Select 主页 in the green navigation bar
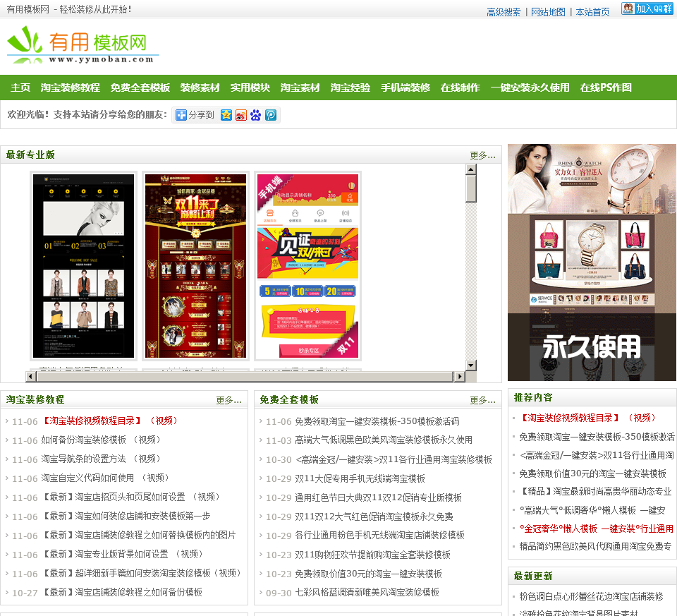 (20, 87)
